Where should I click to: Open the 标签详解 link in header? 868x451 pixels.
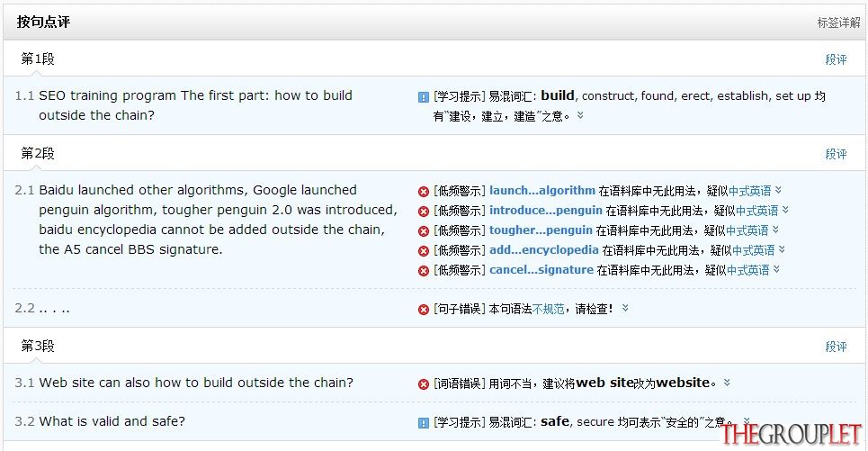click(x=838, y=23)
